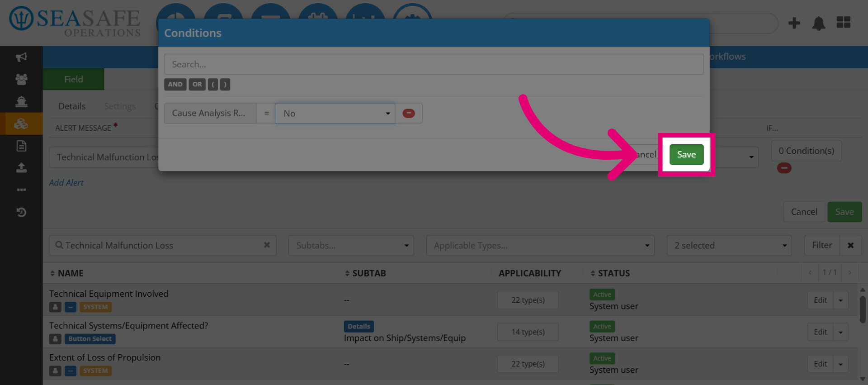Click the AND operator button
868x385 pixels.
175,84
